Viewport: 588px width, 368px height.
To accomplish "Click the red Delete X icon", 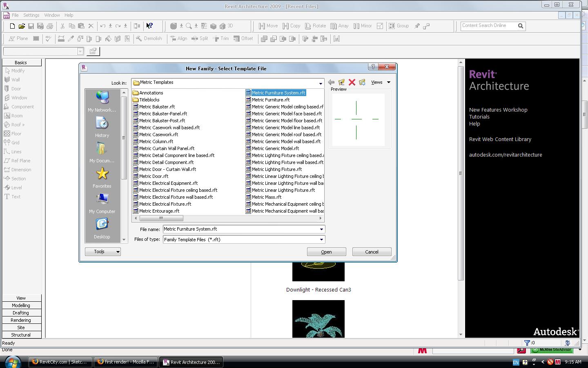I will coord(352,83).
